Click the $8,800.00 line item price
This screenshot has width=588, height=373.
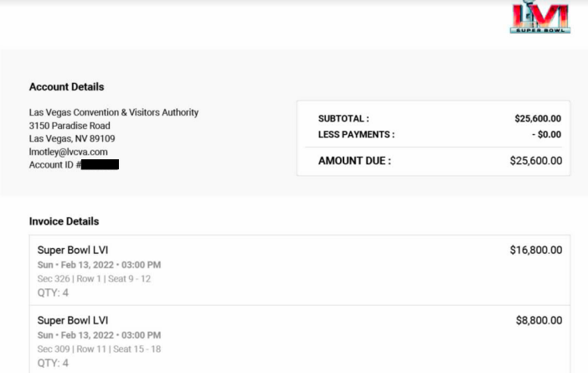click(x=539, y=320)
